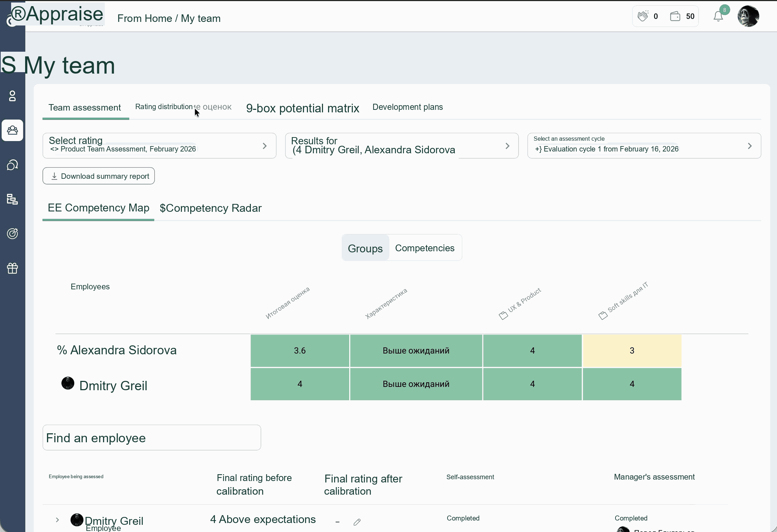Click the clapping hands counter icon
Screen dimensions: 777x532
pyautogui.click(x=643, y=16)
